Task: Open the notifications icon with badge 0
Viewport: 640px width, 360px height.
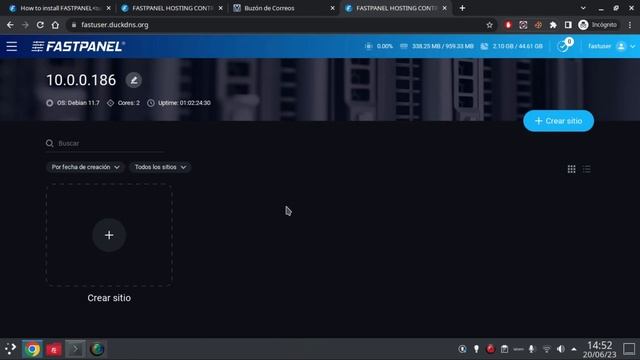Action: (x=563, y=46)
